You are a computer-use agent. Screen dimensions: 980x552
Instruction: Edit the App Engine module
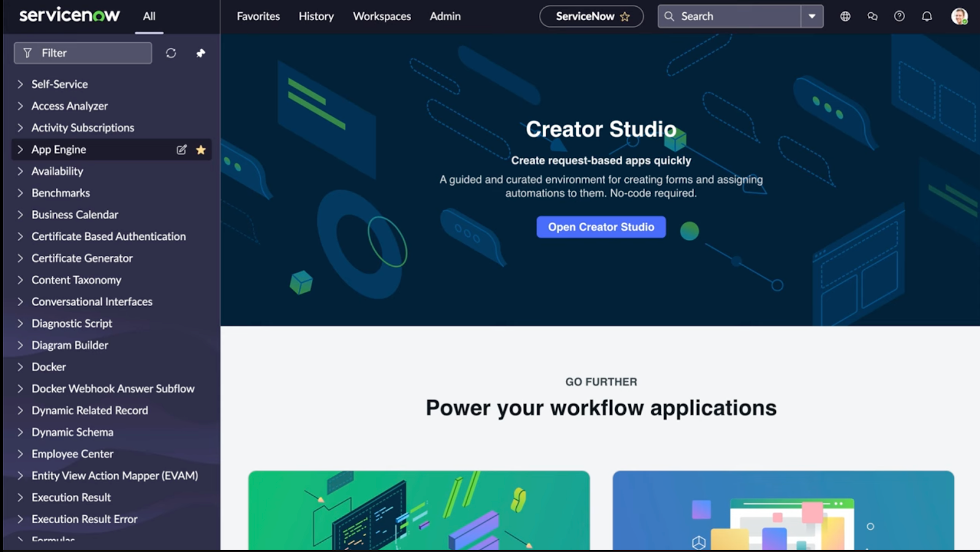181,149
